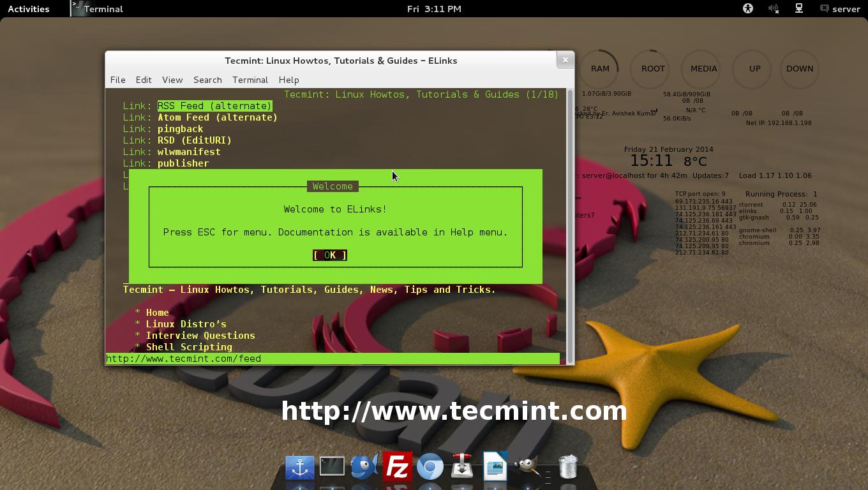
Task: Start Chromium from the dock
Action: pos(430,467)
